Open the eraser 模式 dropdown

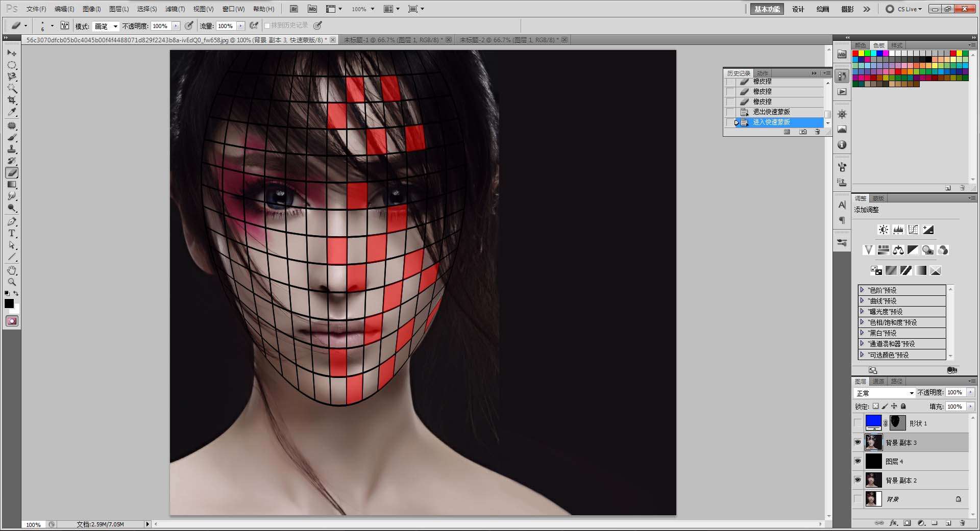[x=106, y=26]
